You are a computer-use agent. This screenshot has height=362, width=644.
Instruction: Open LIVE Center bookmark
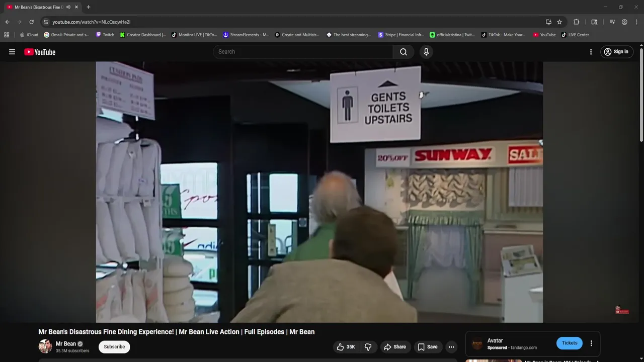pyautogui.click(x=575, y=35)
